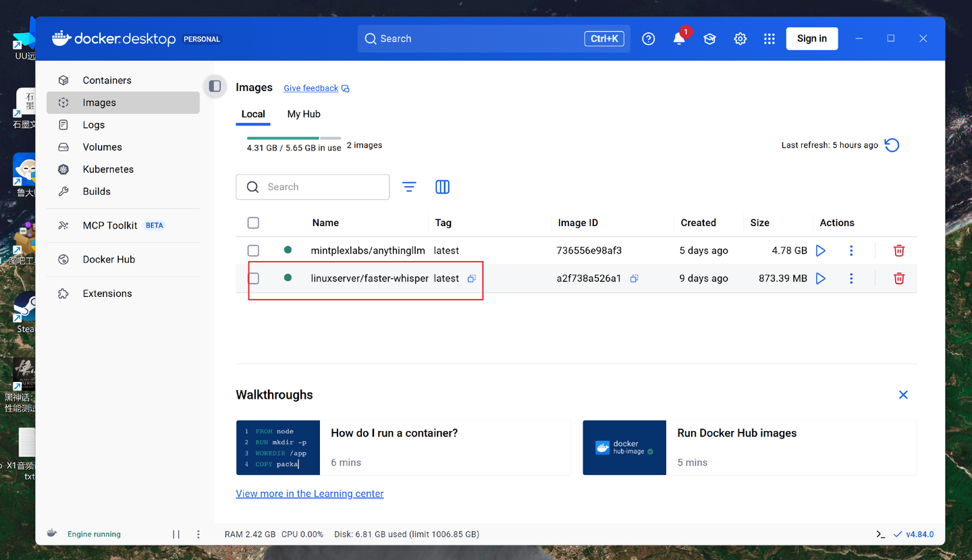Open the Volumes section
The height and width of the screenshot is (560, 972).
(x=123, y=147)
